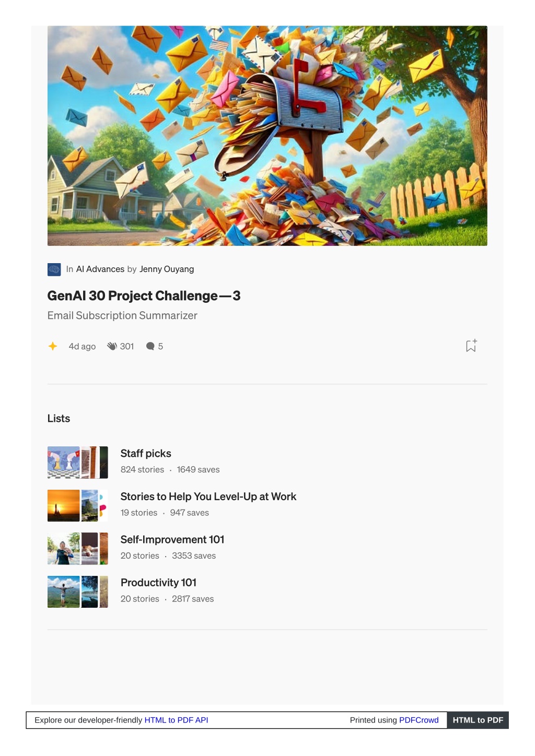The width and height of the screenshot is (535, 756).
Task: Click the Staff picks thumbnail collage
Action: click(x=78, y=463)
